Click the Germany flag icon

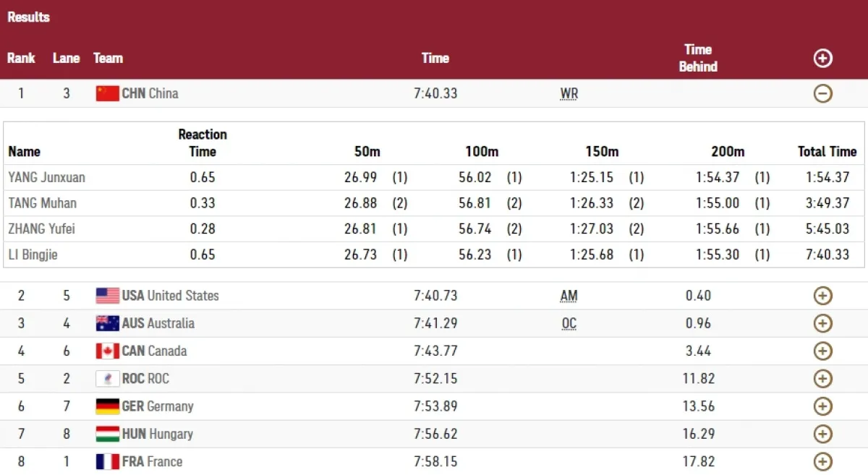coord(107,406)
